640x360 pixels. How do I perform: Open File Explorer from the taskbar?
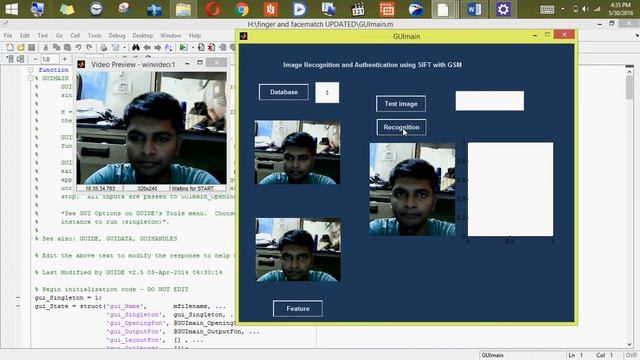(183, 9)
